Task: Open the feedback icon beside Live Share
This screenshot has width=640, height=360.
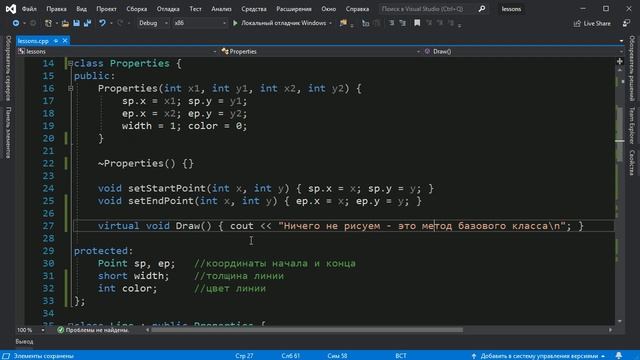Action: point(626,23)
